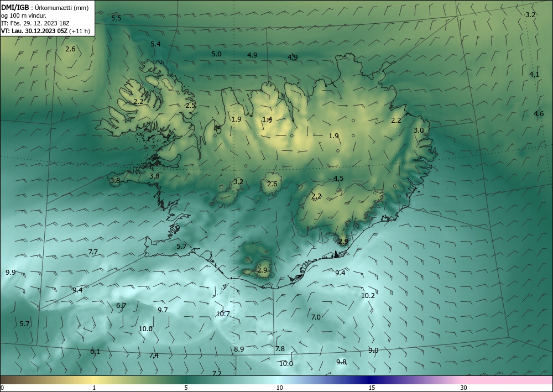
Task: Click the dark blue segment of the color bar
Action: (x=368, y=380)
